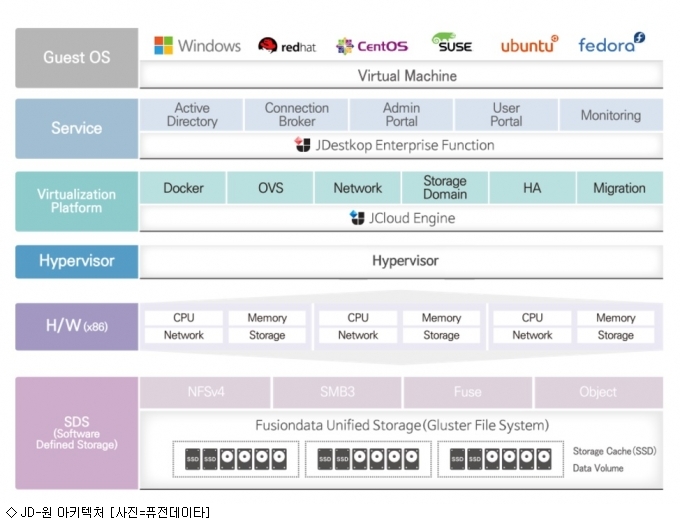Screen dimensions: 680x524
Task: Click the Storage Cache (SSD) legend text
Action: click(615, 451)
